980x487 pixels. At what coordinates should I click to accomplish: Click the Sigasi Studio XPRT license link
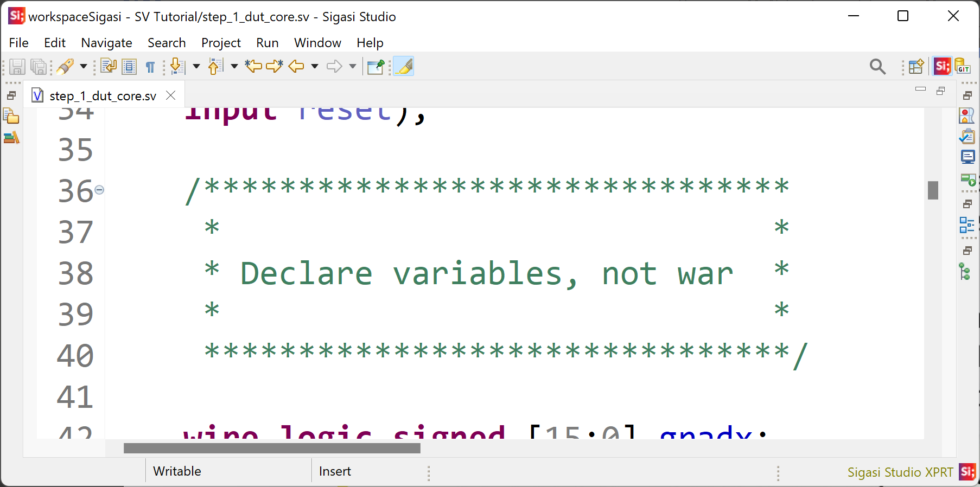[x=900, y=472]
